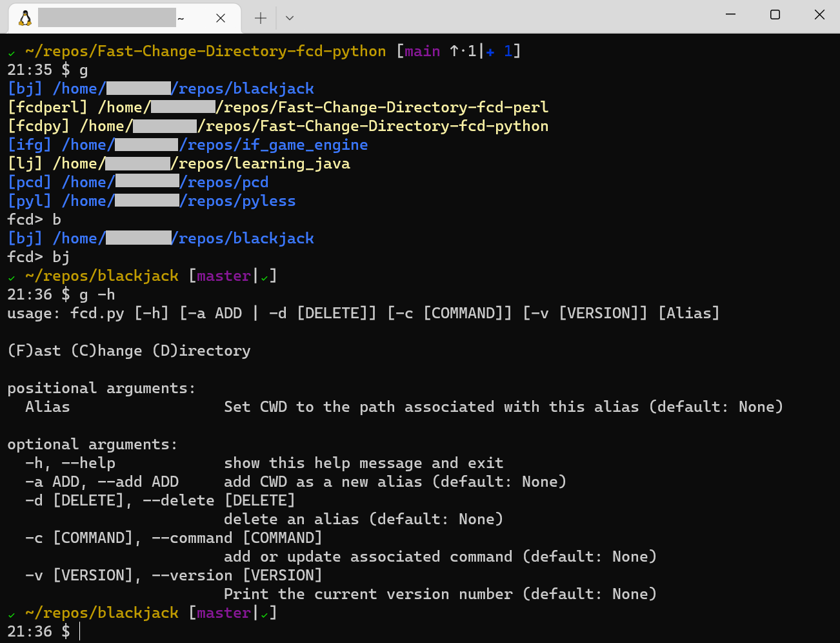Click the '-a ADD, --add ADD' option

[102, 482]
